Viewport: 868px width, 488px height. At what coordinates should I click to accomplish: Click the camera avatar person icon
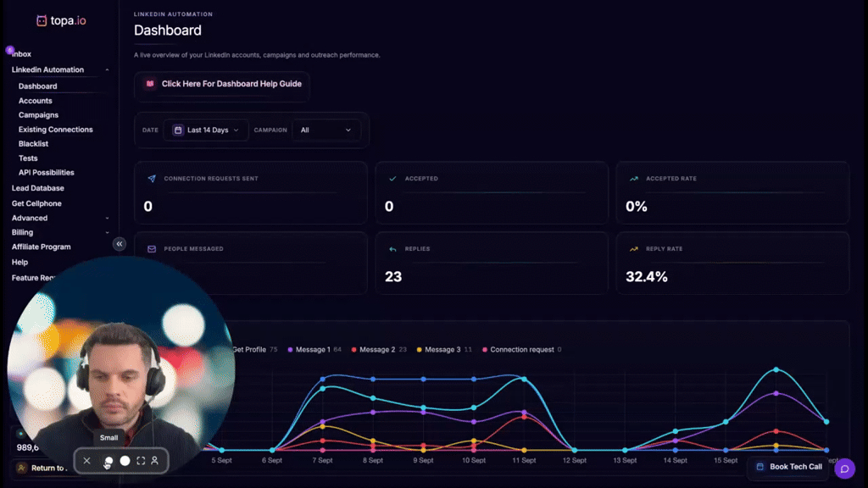tap(155, 460)
